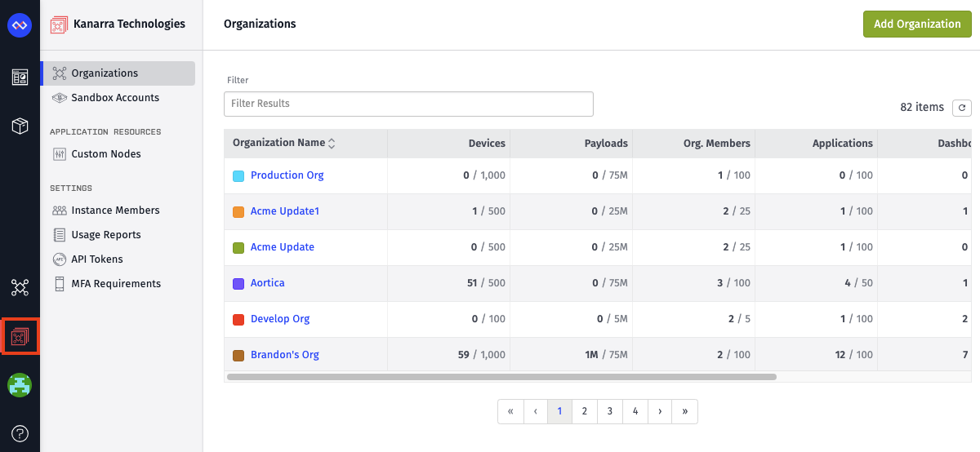Select page 3 in pagination

click(x=610, y=412)
